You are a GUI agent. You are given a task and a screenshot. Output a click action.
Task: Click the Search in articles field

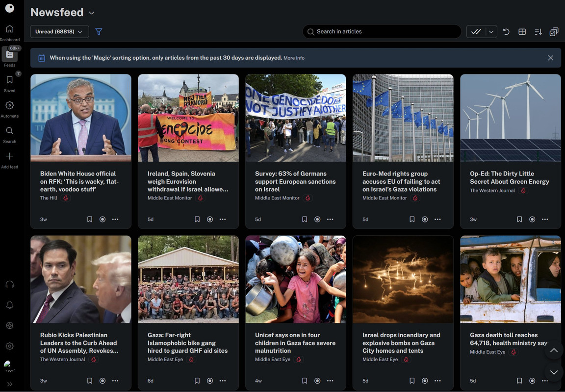(x=382, y=32)
